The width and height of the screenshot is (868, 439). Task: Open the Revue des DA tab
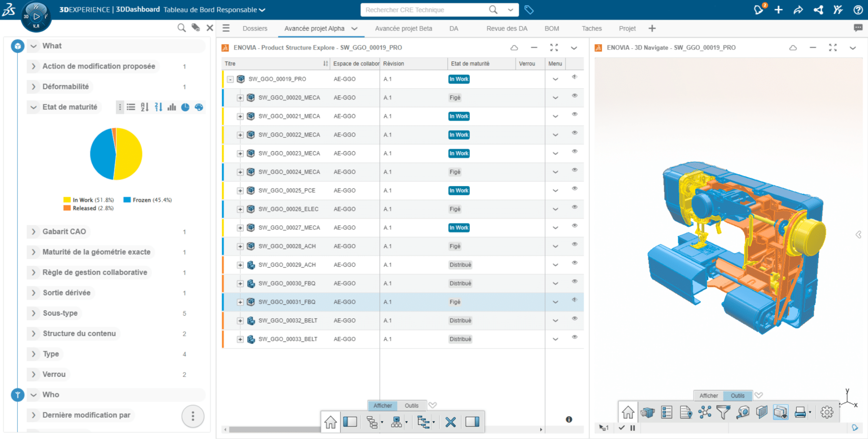pyautogui.click(x=507, y=28)
